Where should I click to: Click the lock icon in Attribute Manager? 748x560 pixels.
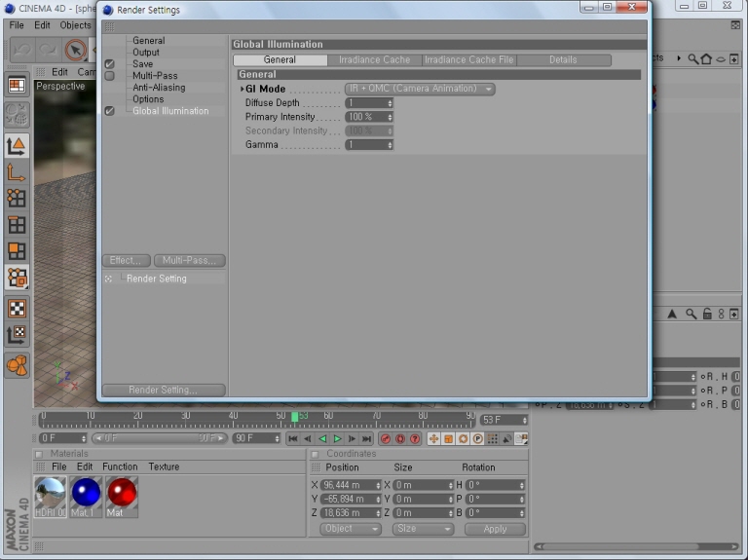pos(707,314)
